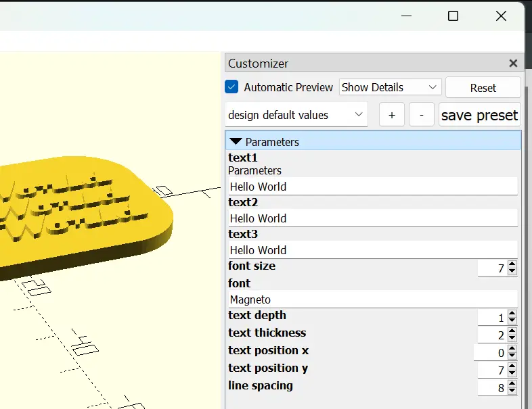This screenshot has height=409, width=532.
Task: Close the application window
Action: (x=501, y=16)
